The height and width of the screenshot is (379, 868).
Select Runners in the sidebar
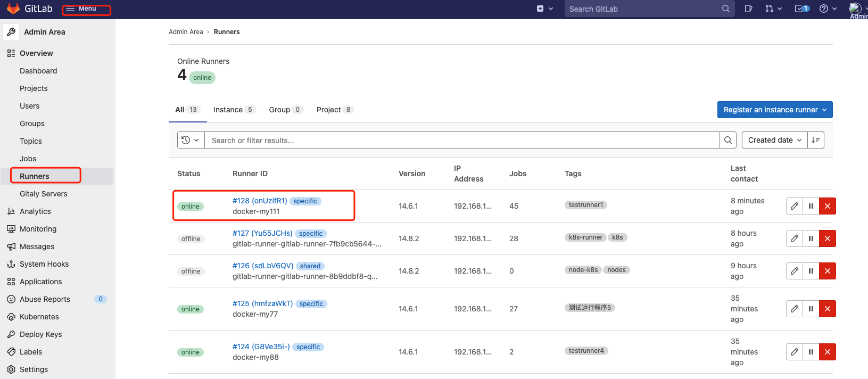coord(57,176)
